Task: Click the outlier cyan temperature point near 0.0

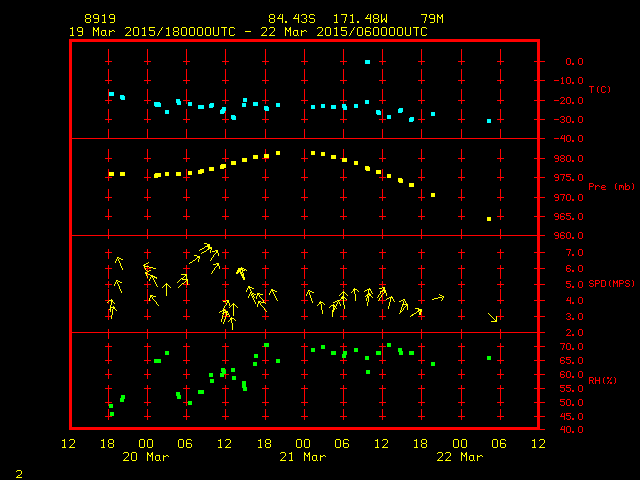Action: [368, 62]
